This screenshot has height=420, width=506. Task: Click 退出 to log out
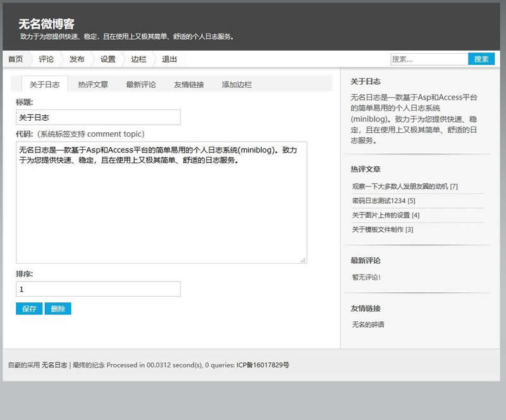(x=169, y=59)
